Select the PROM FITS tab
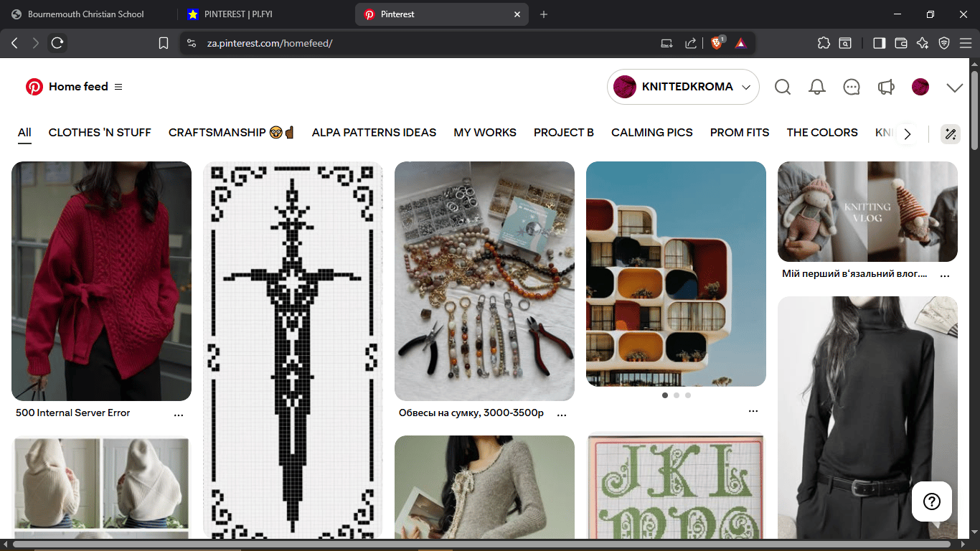 coord(740,133)
